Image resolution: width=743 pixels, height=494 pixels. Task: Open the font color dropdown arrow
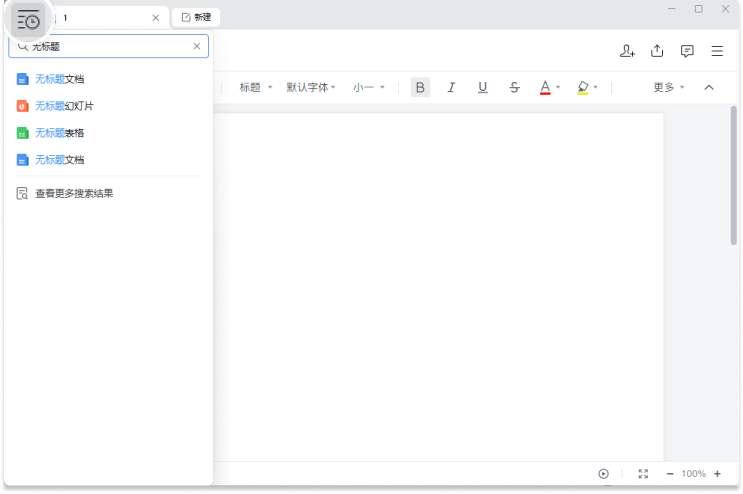(x=558, y=87)
